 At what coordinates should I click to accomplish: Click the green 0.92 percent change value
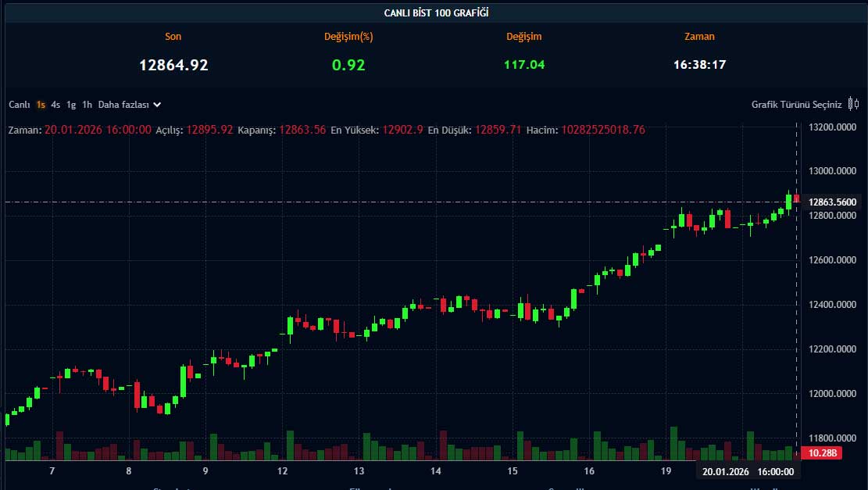click(348, 65)
